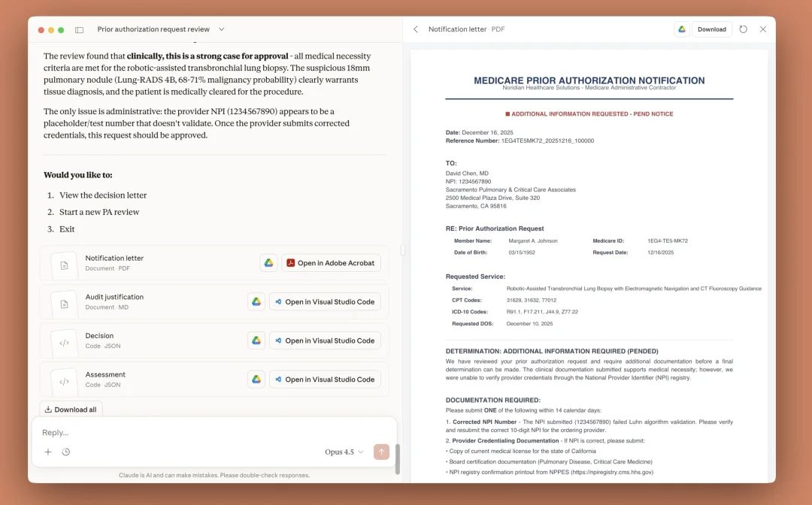Image resolution: width=812 pixels, height=505 pixels.
Task: Expand the Opus 4.5 model selector
Action: tap(344, 452)
